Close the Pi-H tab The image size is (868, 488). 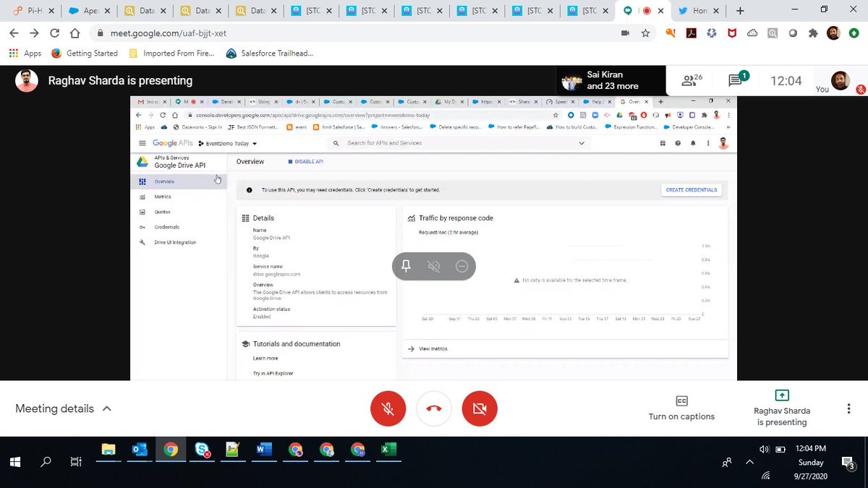50,11
